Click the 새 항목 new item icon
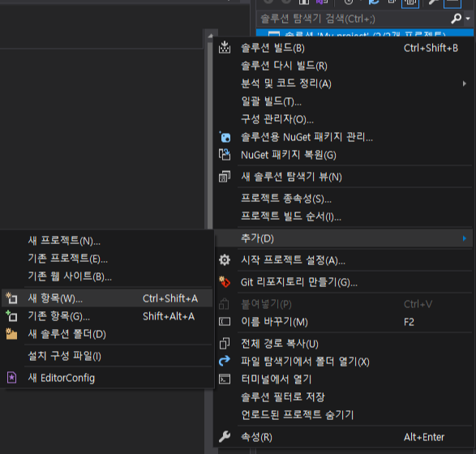The image size is (476, 454). (11, 298)
